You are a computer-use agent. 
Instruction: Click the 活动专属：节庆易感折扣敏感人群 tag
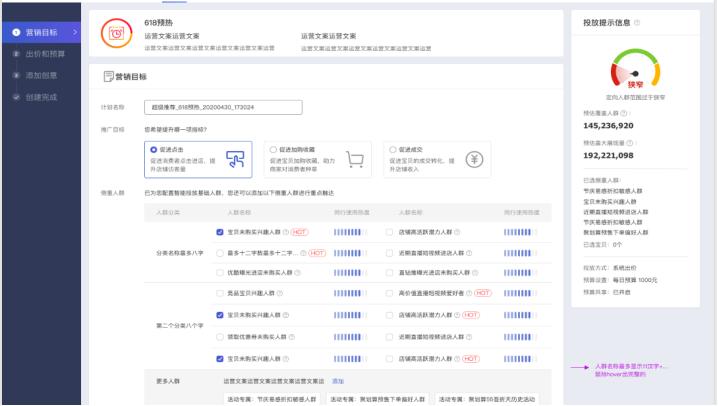click(x=272, y=399)
